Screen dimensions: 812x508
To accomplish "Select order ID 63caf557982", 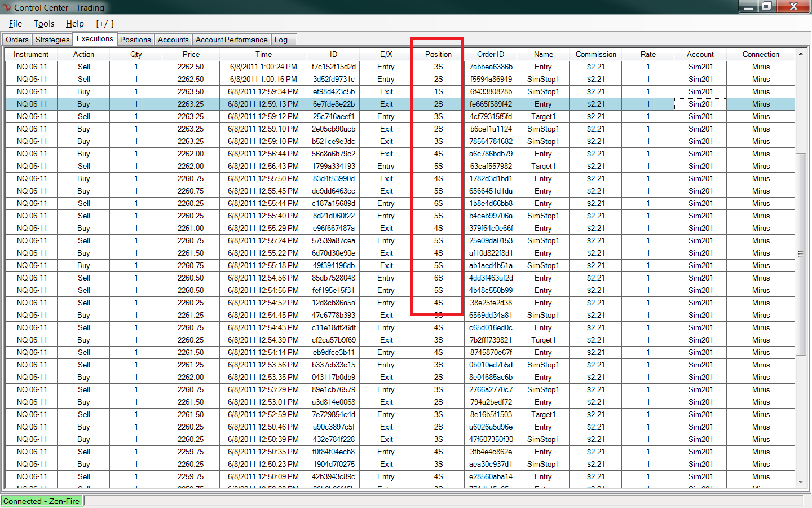I will tap(491, 166).
